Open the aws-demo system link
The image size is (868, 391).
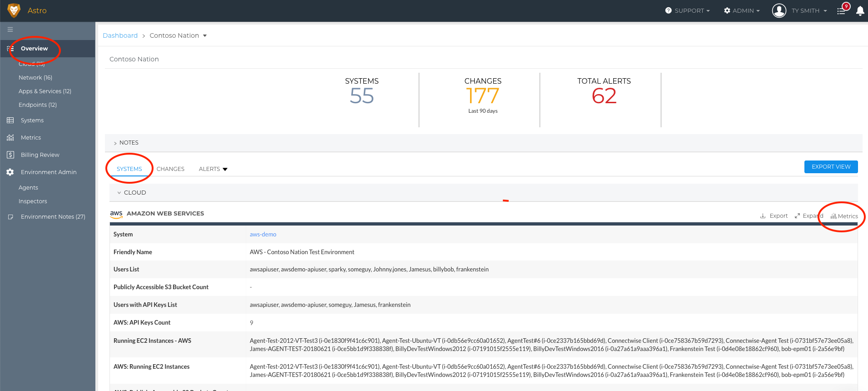pos(263,235)
